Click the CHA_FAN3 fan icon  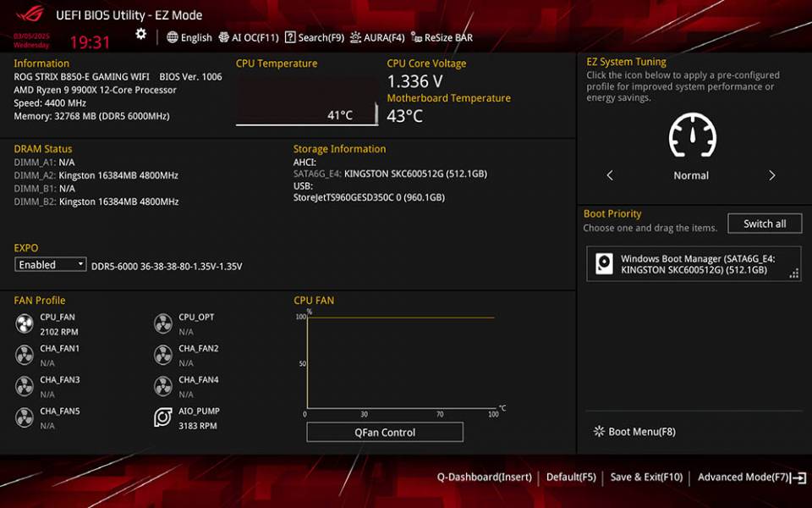(25, 387)
